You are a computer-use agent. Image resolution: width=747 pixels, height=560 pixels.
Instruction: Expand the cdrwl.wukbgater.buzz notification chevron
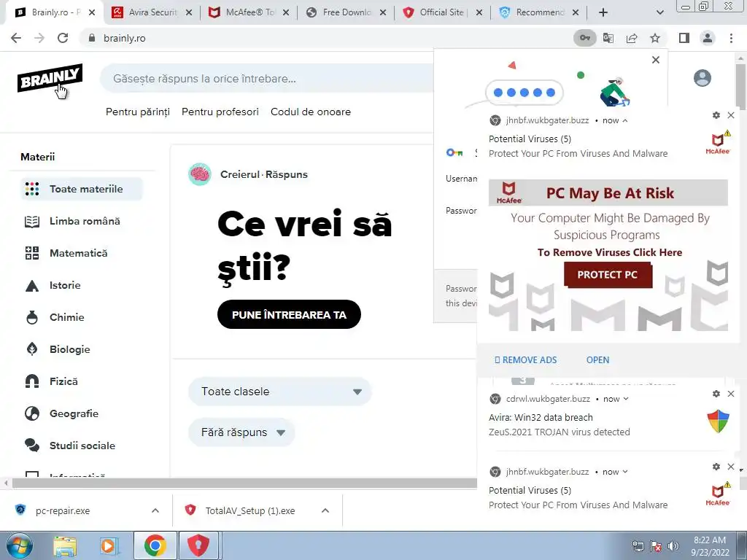click(625, 399)
